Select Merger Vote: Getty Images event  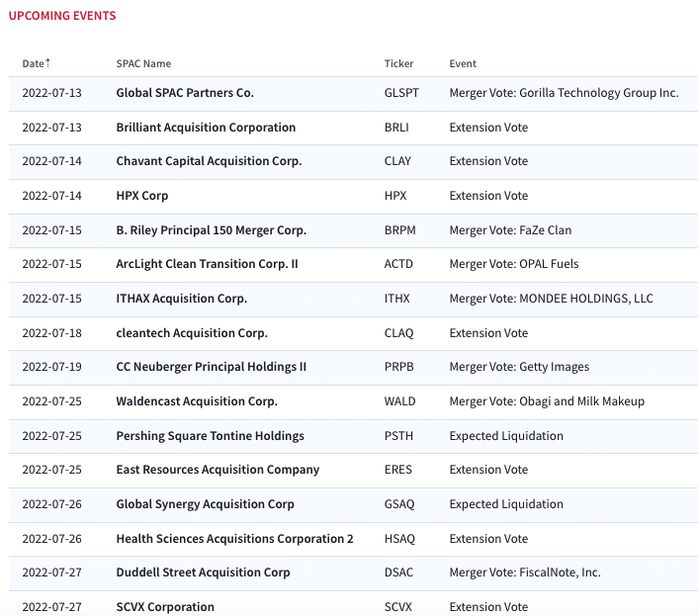point(519,367)
